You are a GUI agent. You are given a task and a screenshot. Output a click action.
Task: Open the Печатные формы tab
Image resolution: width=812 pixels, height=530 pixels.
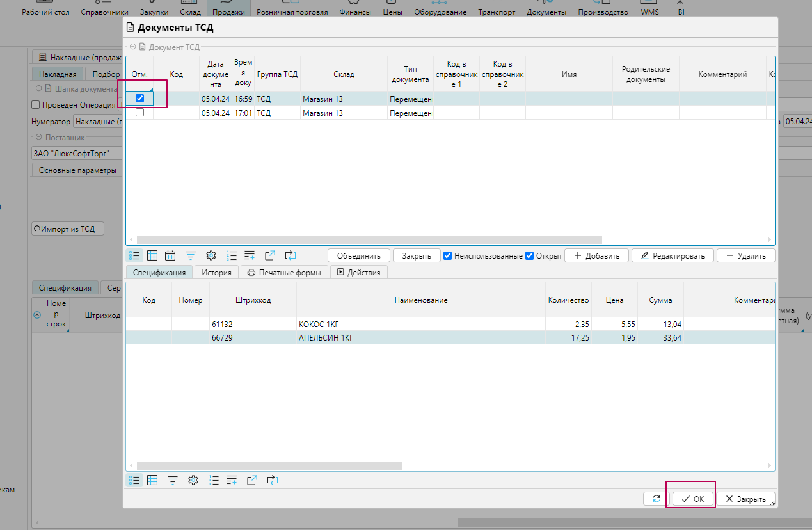(285, 273)
